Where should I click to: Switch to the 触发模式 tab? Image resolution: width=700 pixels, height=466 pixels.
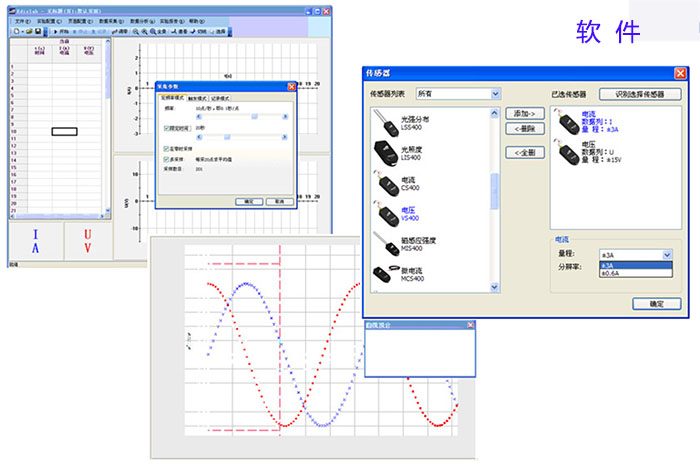tap(198, 99)
